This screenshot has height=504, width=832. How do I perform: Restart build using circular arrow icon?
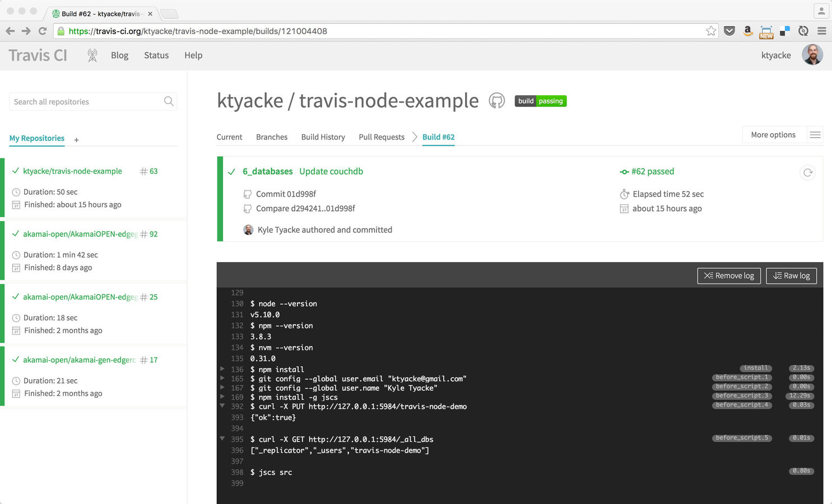[x=807, y=172]
